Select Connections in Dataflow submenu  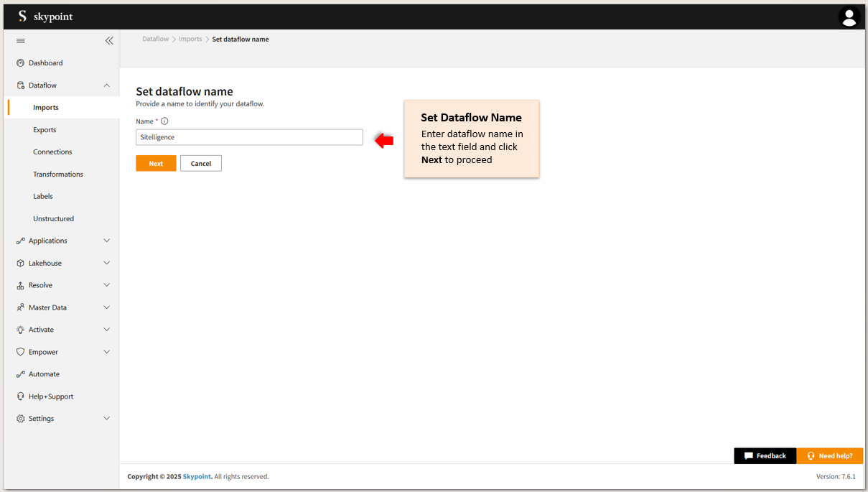click(52, 152)
